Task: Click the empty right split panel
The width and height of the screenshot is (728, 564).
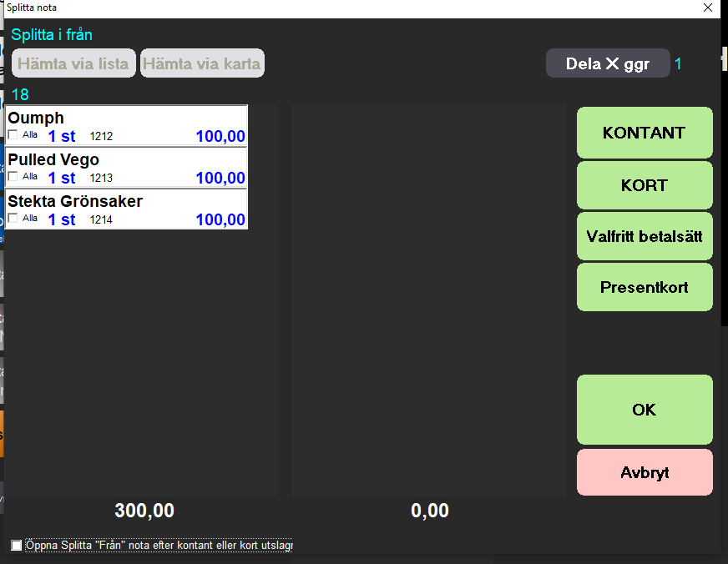Action: [428, 300]
